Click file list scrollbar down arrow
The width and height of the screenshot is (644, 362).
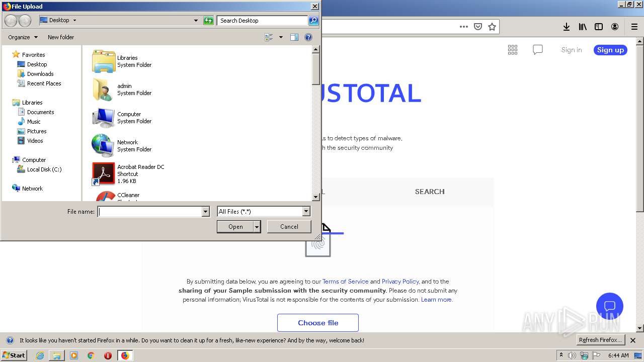point(316,198)
